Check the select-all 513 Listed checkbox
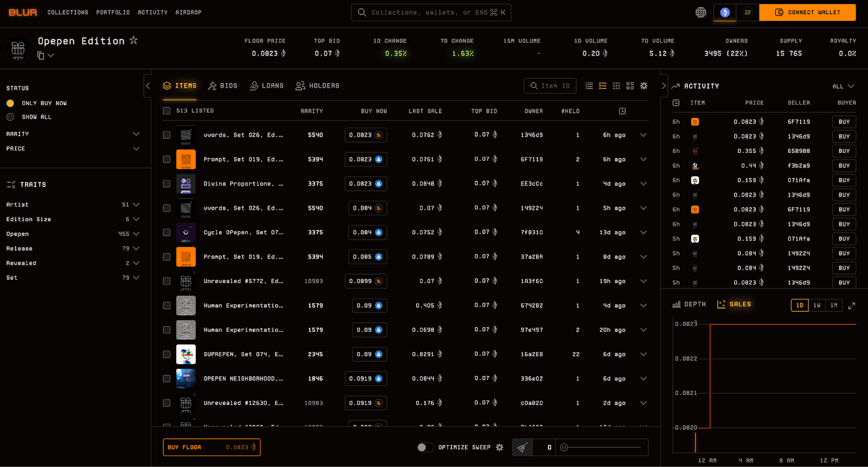Image resolution: width=868 pixels, height=467 pixels. 167,111
